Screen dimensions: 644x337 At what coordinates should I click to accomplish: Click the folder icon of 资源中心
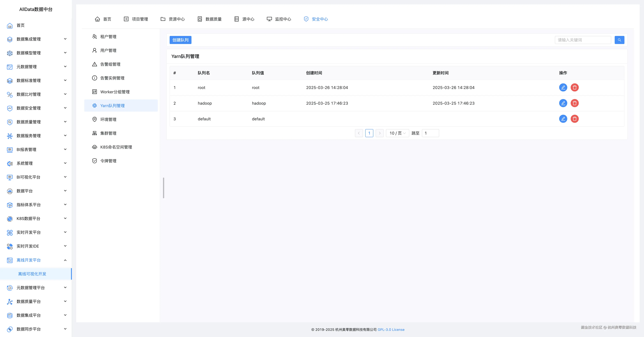163,19
